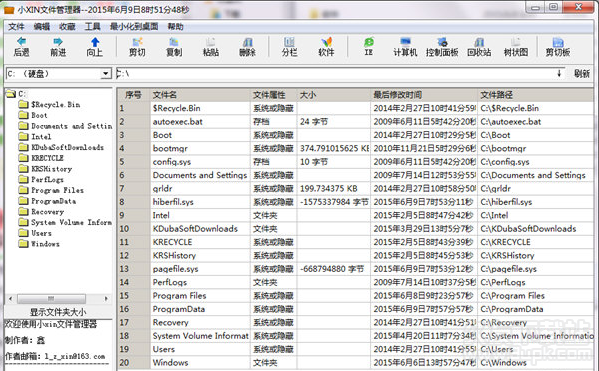Select Users folder in the tree
The image size is (599, 371).
click(41, 233)
